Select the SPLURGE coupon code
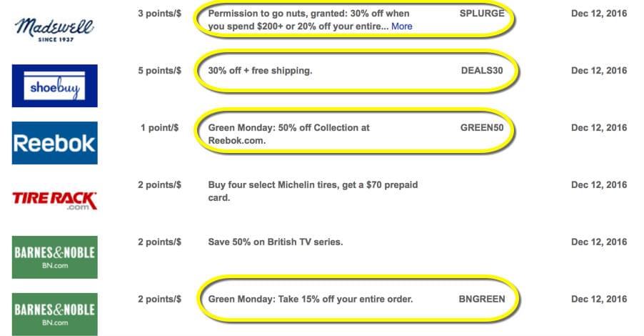The height and width of the screenshot is (336, 644). click(482, 14)
